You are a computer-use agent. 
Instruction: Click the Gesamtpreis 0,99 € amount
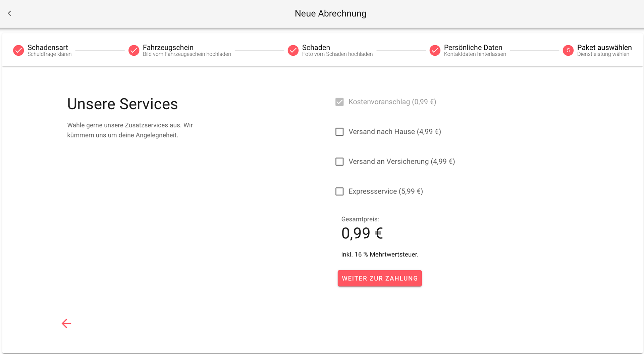pyautogui.click(x=362, y=233)
